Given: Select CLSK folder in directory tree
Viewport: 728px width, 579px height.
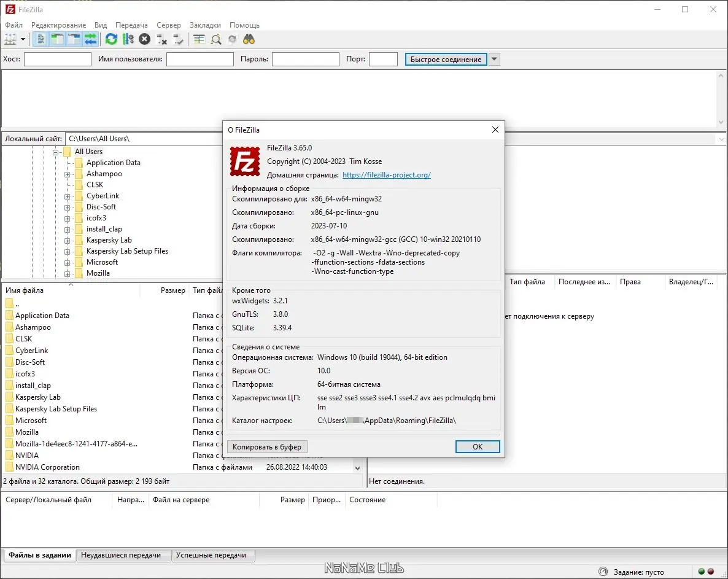Looking at the screenshot, I should click(x=95, y=185).
